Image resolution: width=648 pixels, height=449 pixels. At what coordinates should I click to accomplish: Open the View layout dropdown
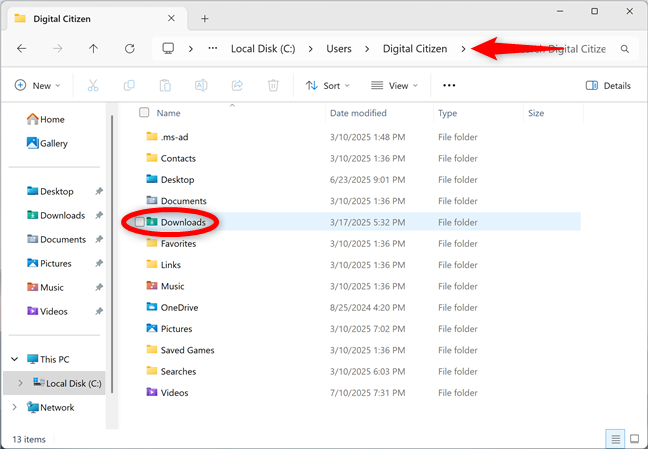click(394, 86)
